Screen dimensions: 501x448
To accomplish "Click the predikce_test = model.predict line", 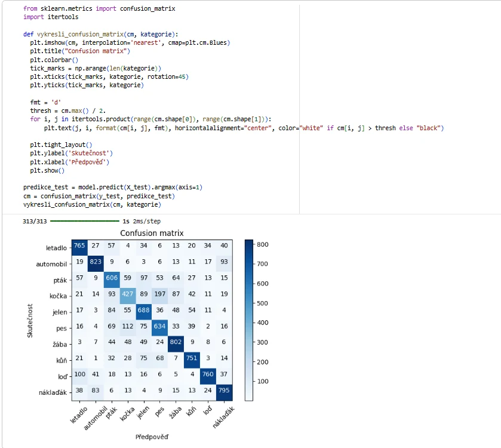I will tap(113, 187).
